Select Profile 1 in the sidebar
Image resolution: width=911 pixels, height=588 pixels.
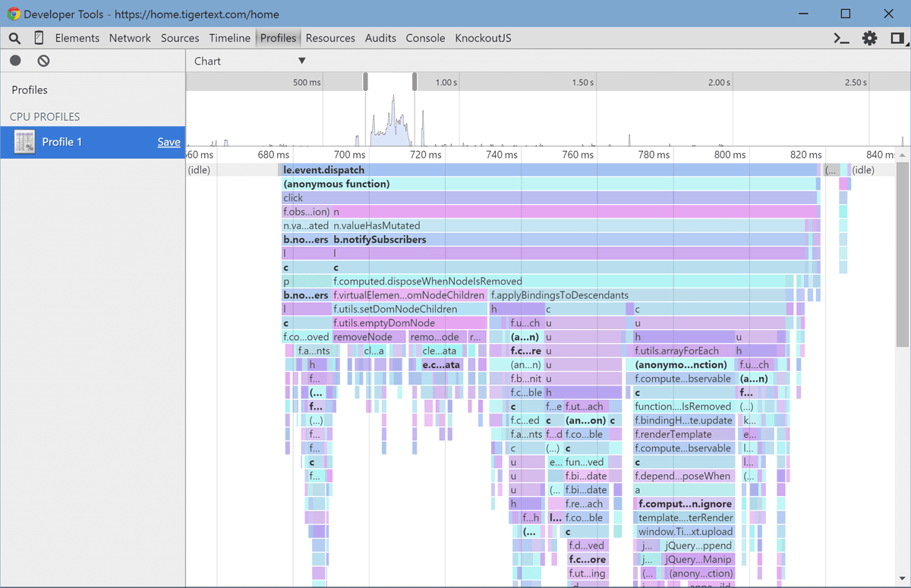pyautogui.click(x=93, y=142)
